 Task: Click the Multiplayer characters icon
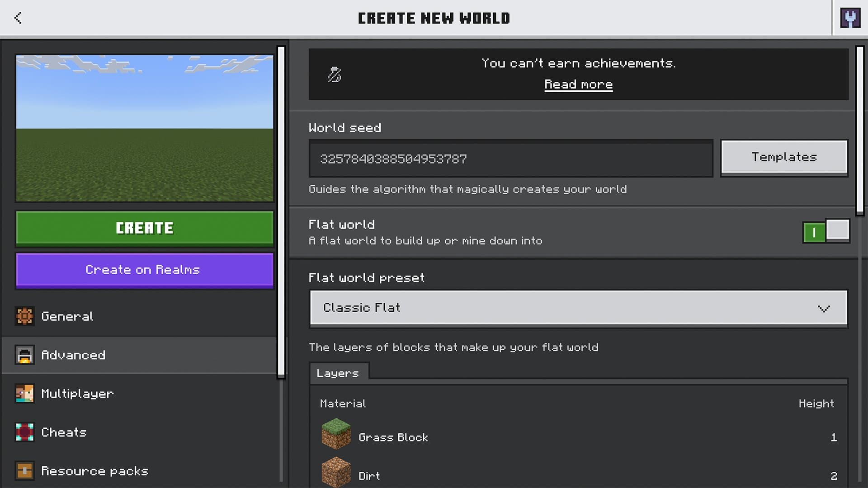[24, 394]
